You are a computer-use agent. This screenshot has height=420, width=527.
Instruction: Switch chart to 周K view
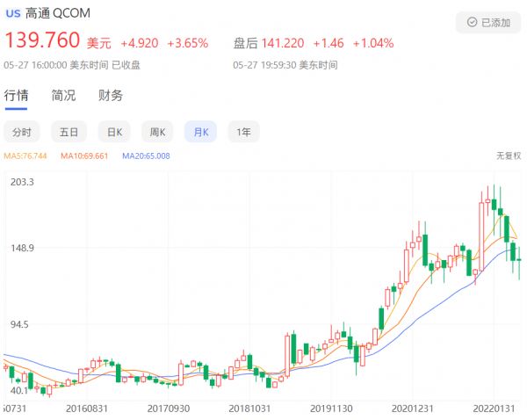pyautogui.click(x=158, y=133)
